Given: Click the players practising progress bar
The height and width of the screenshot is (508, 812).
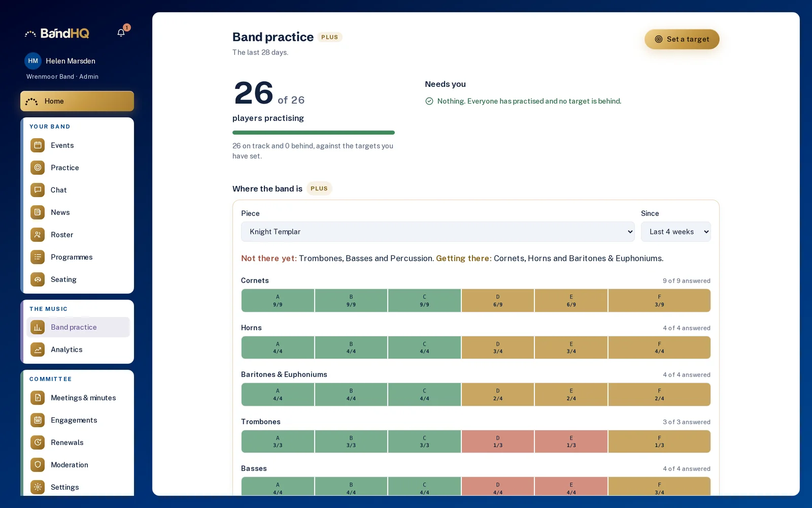Looking at the screenshot, I should (313, 133).
